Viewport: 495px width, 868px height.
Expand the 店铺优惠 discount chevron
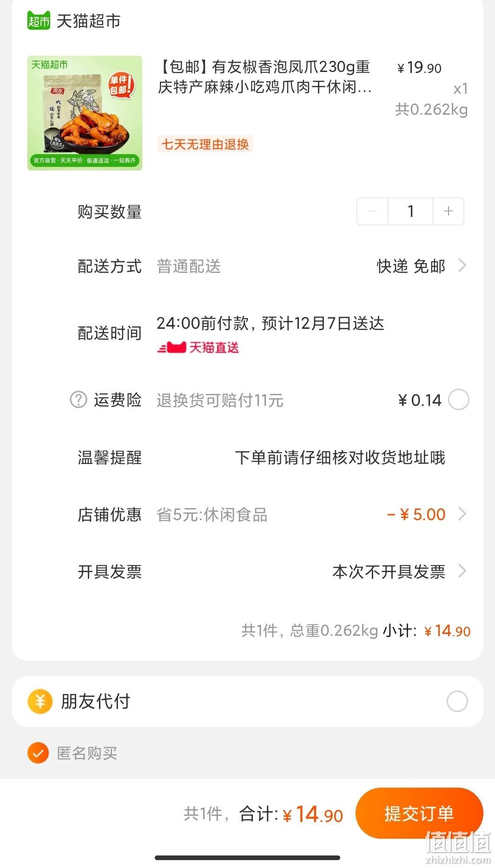pyautogui.click(x=462, y=514)
